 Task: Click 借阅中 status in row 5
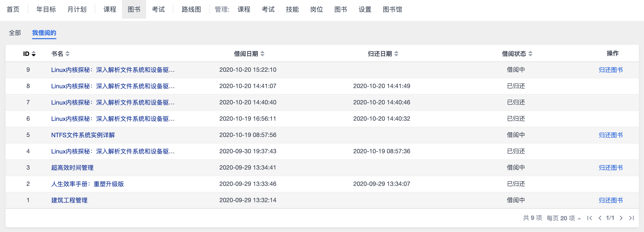point(516,135)
